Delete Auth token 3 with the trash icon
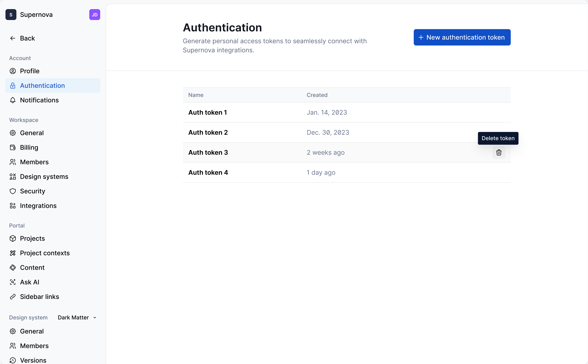Image resolution: width=588 pixels, height=364 pixels. (x=499, y=152)
